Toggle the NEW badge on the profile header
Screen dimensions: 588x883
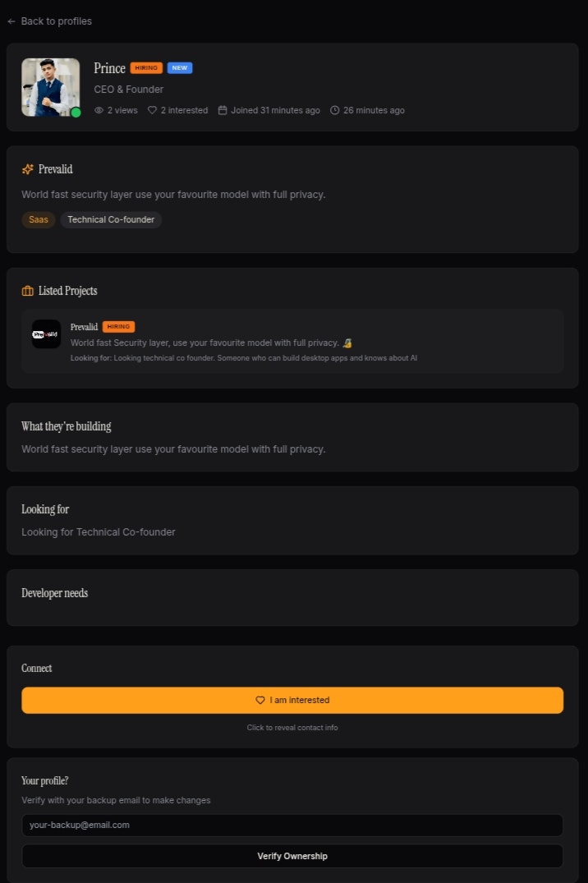click(179, 68)
